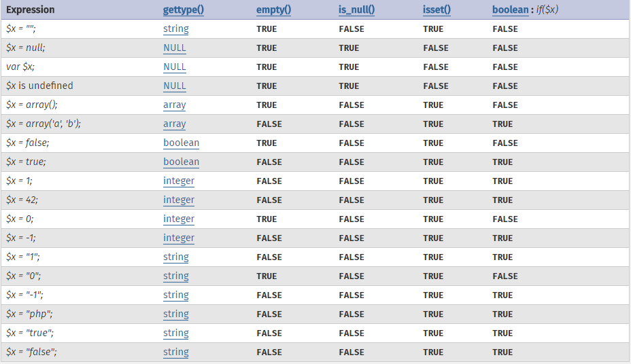Follow the boolean link in the $x = true row
This screenshot has width=631, height=364.
tap(181, 162)
